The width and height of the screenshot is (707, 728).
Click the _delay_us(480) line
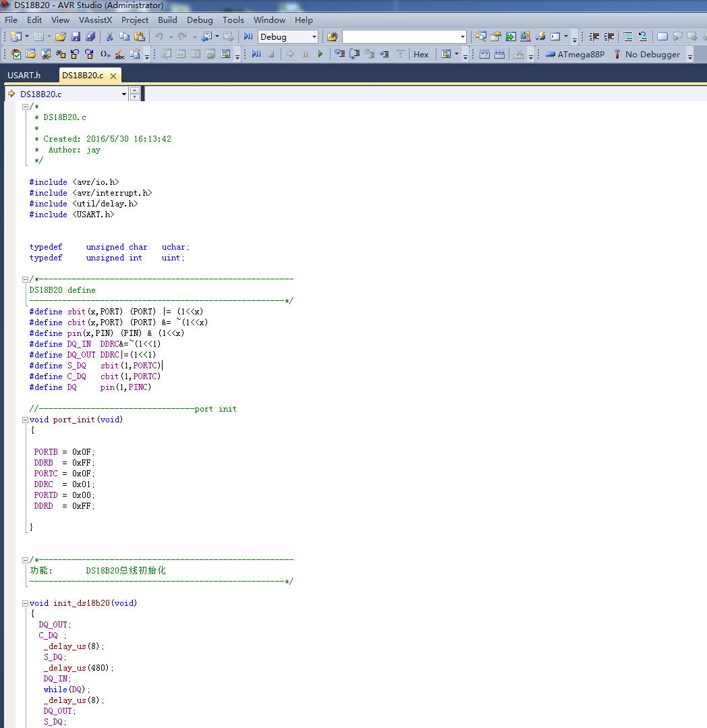pyautogui.click(x=78, y=668)
